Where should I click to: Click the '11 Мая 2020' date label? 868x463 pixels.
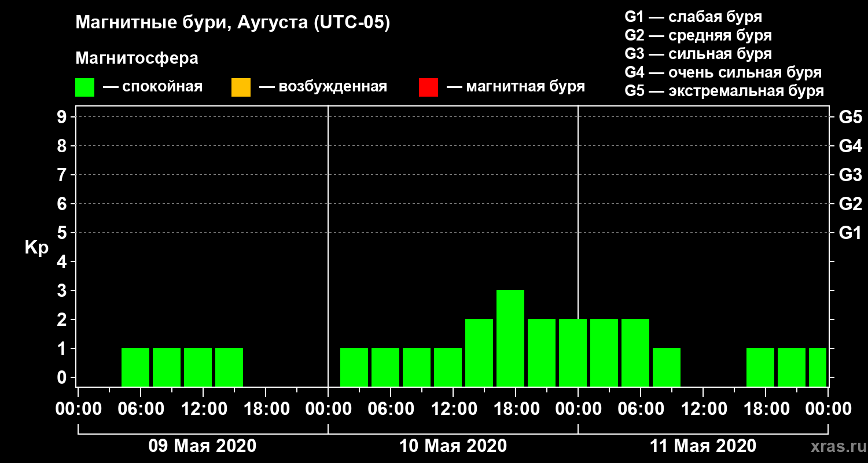click(x=703, y=446)
